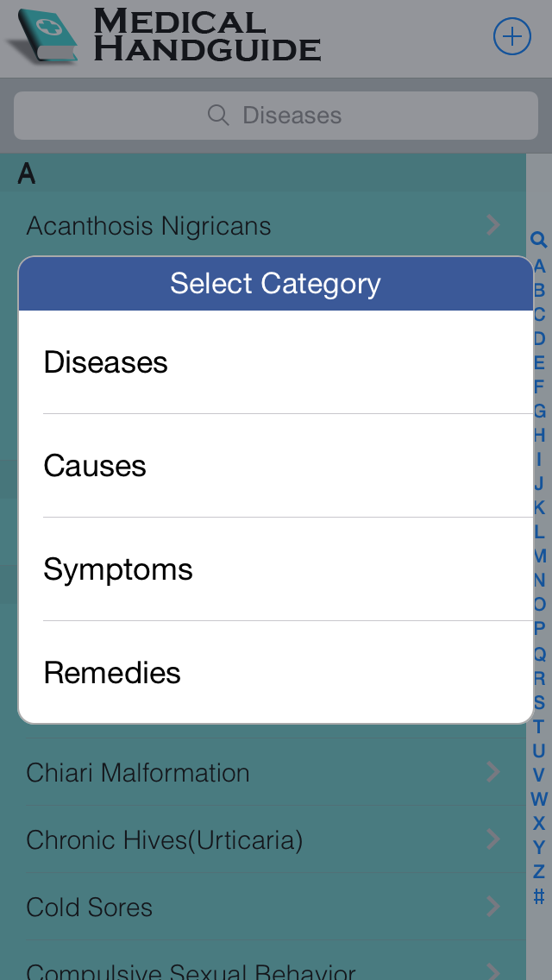Tap the Medical Handguide book logo

(x=42, y=36)
